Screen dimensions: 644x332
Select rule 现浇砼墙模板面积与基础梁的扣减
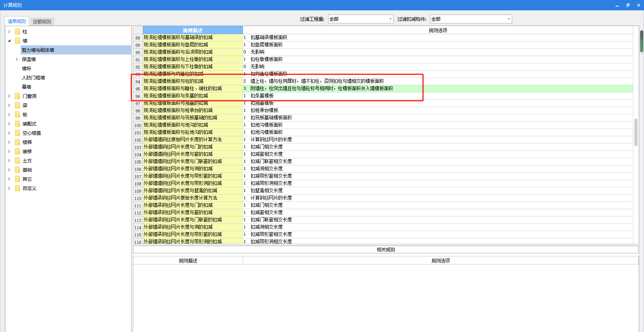tap(193, 38)
